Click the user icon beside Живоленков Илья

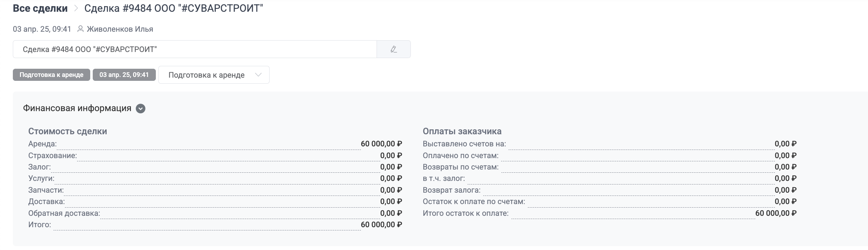81,29
